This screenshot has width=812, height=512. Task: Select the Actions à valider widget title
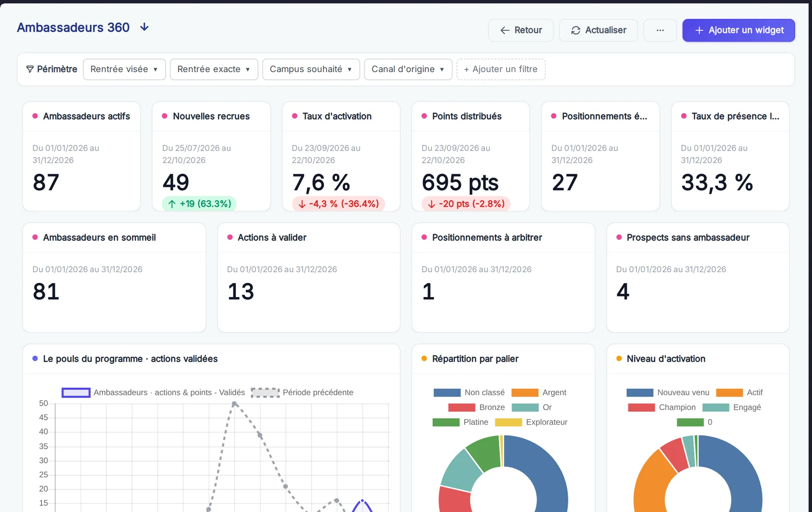click(x=272, y=238)
